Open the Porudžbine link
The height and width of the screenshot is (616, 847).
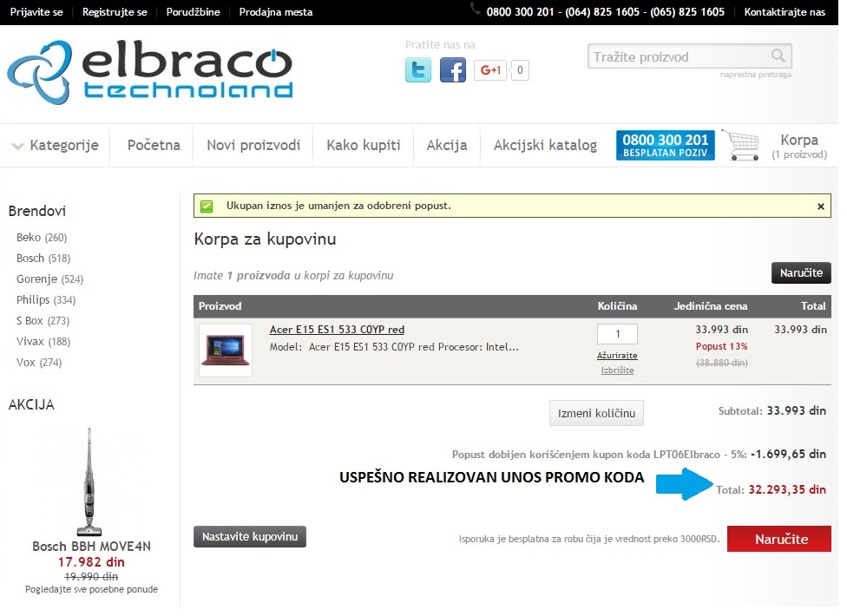(x=193, y=12)
